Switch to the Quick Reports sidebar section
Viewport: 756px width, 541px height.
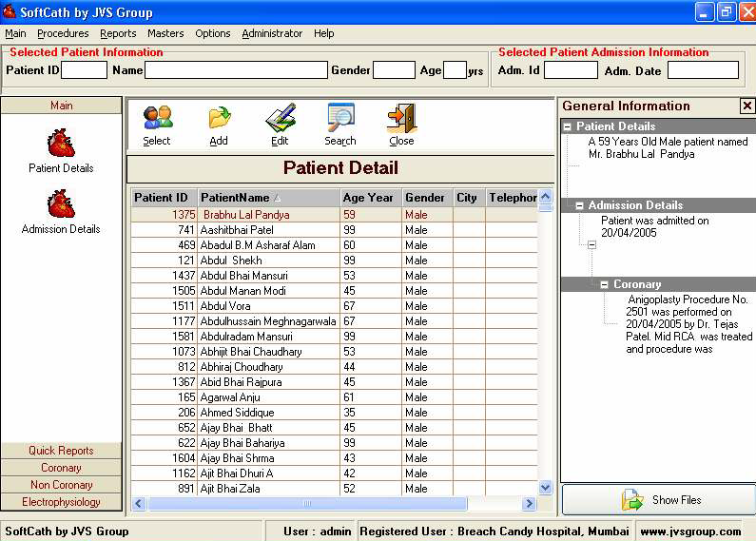(x=61, y=451)
